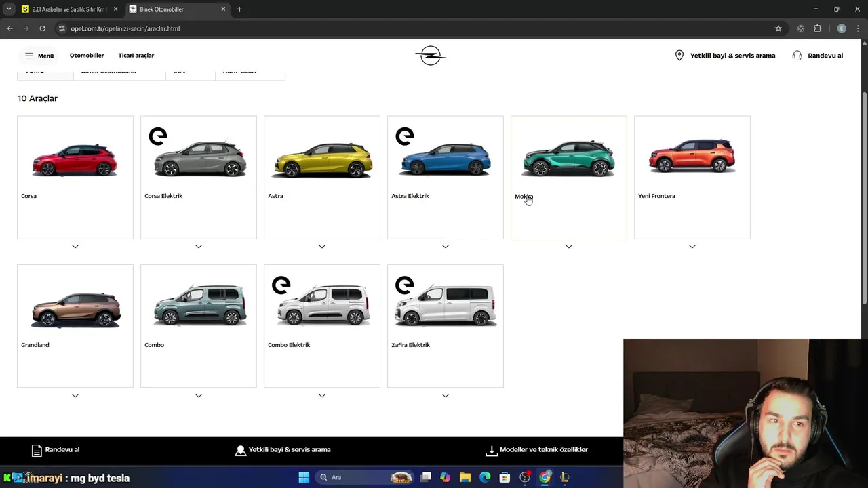The width and height of the screenshot is (868, 488).
Task: Select the bronze Grandland car image
Action: [75, 309]
